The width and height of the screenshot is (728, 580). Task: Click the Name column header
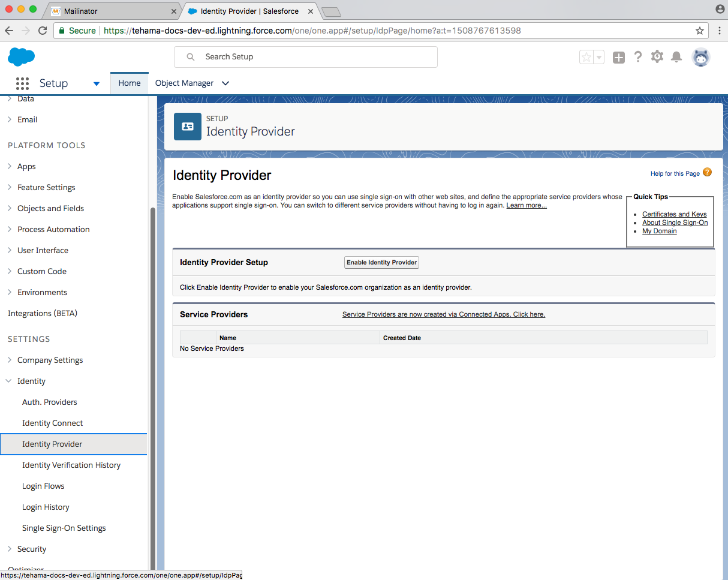click(298, 338)
